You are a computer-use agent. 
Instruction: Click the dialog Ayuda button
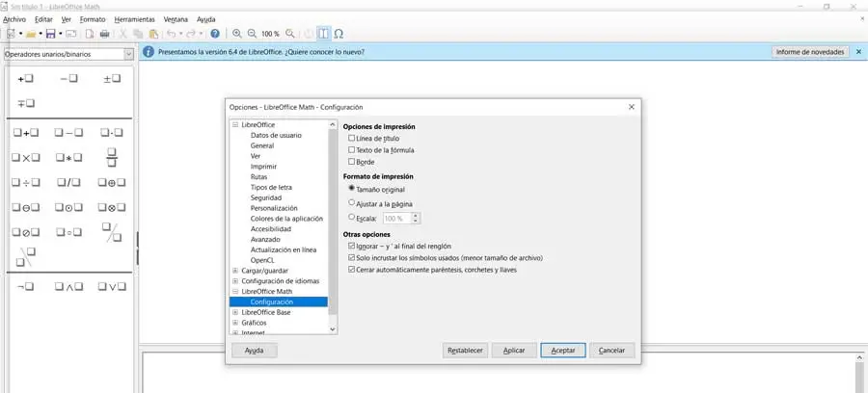tap(254, 351)
